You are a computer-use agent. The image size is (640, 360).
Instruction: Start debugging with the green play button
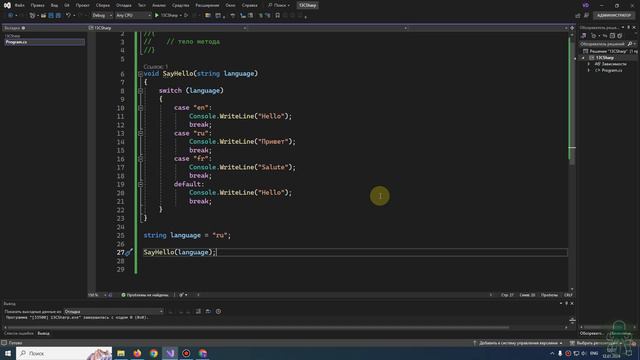click(157, 16)
